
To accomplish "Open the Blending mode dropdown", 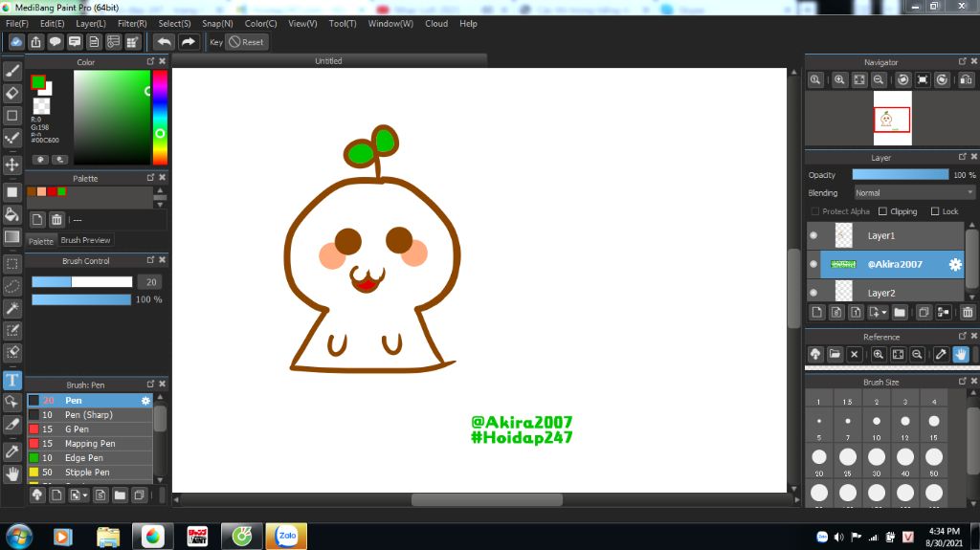I will [914, 193].
